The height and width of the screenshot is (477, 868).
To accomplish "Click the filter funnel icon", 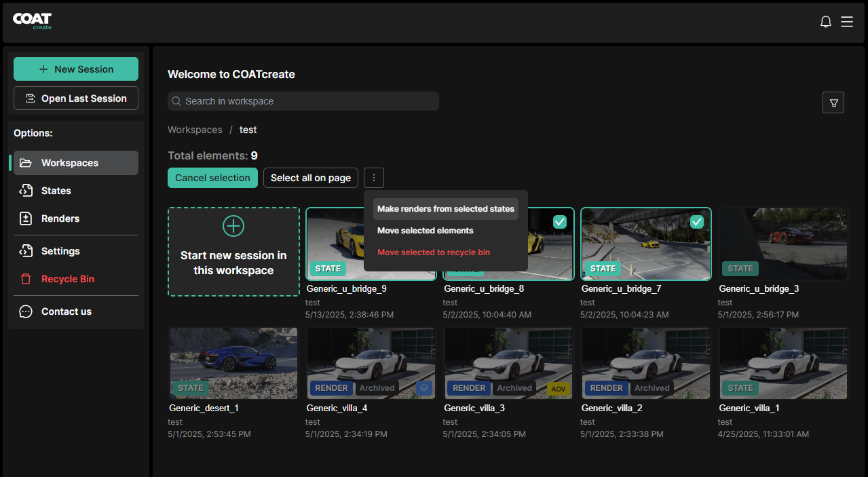I will point(833,102).
